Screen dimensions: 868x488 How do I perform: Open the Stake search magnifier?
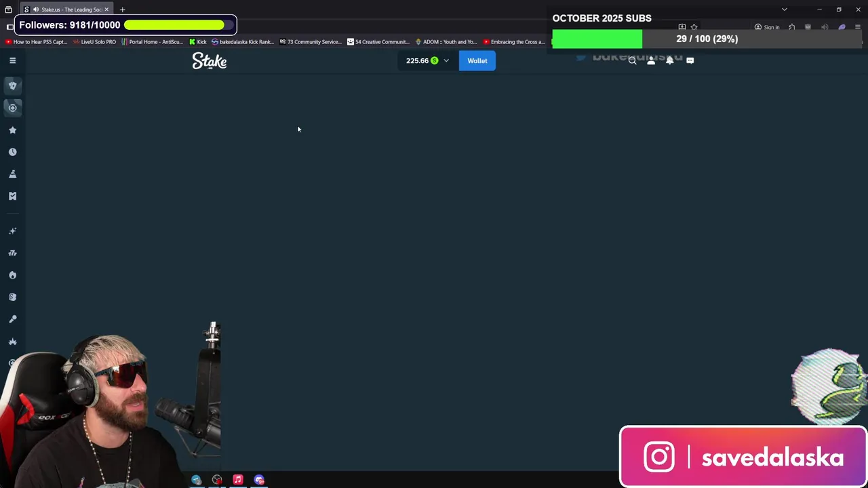point(632,60)
